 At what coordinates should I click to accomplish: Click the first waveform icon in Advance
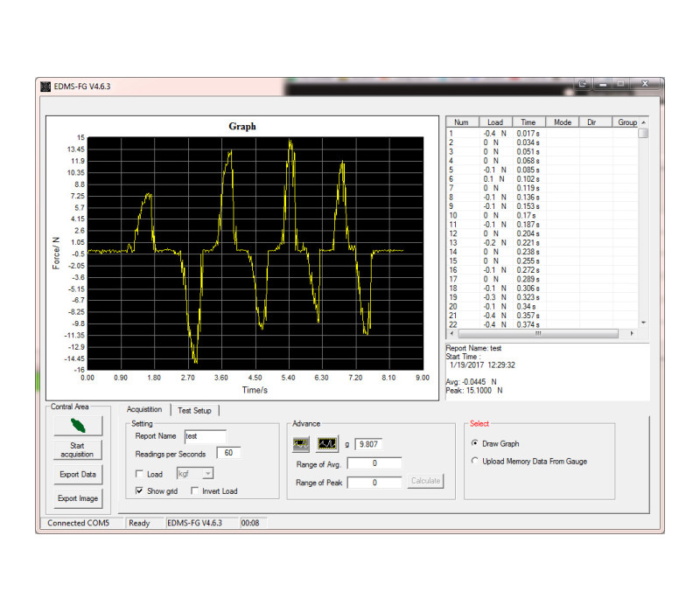pos(301,444)
